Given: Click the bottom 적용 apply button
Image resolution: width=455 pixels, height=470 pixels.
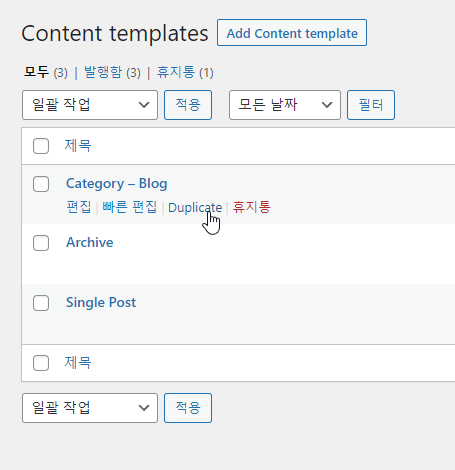Looking at the screenshot, I should [188, 408].
